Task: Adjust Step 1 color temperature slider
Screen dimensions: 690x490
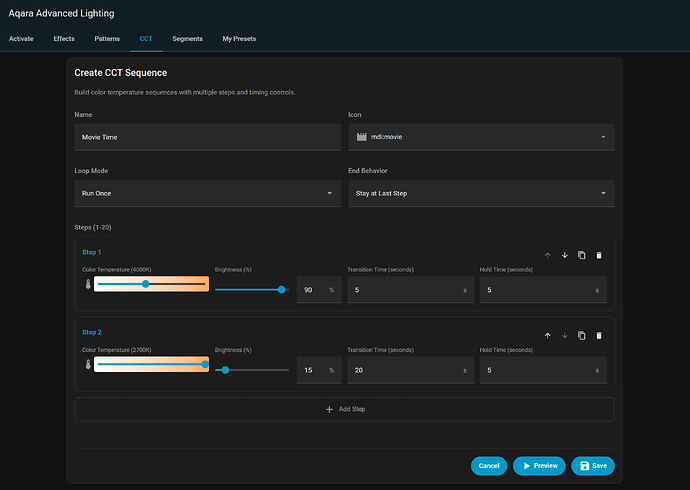Action: pos(146,284)
